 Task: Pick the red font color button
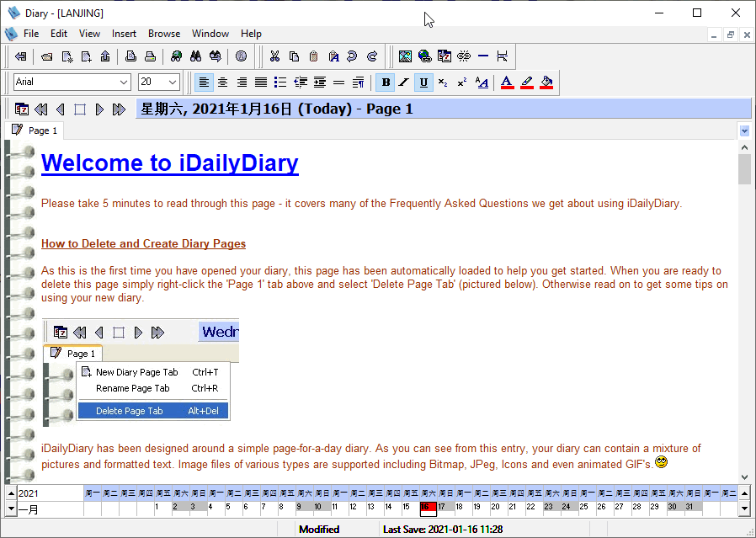point(507,82)
